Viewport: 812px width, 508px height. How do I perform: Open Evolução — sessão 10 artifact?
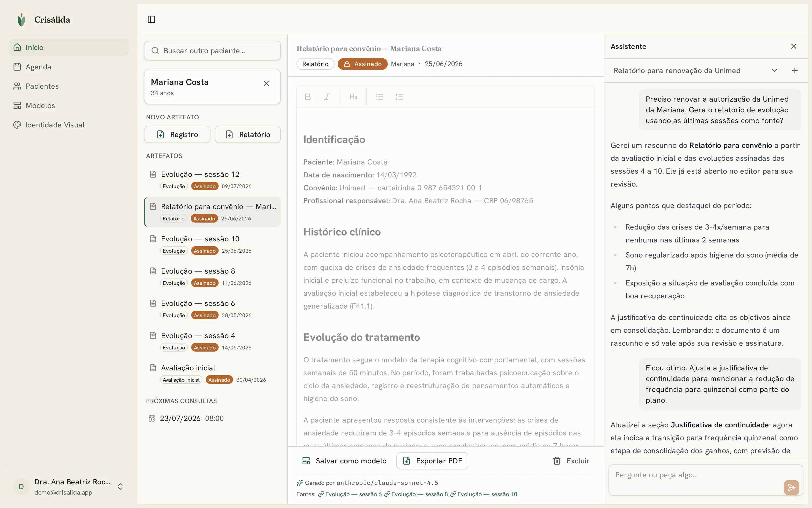(x=212, y=244)
